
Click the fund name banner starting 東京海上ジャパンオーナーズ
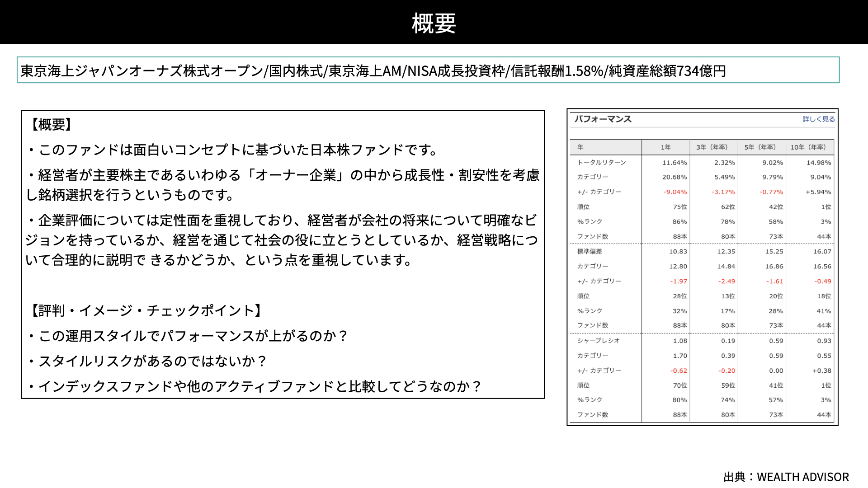(428, 70)
